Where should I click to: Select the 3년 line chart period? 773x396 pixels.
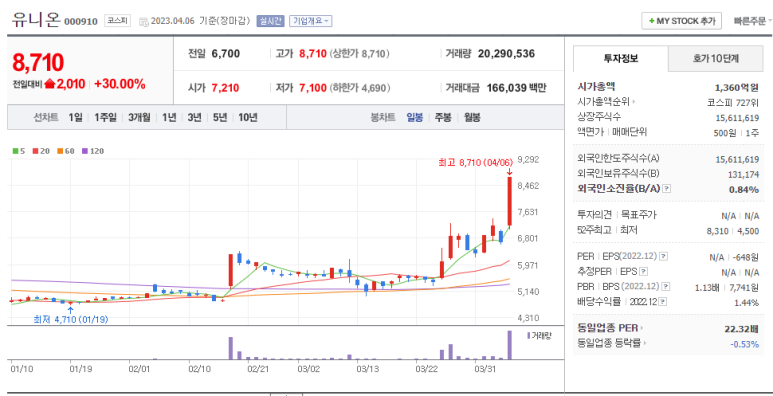pyautogui.click(x=194, y=117)
